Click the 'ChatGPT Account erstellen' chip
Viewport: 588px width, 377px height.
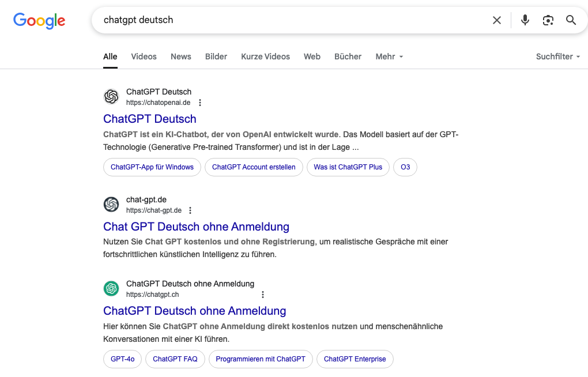pos(254,167)
